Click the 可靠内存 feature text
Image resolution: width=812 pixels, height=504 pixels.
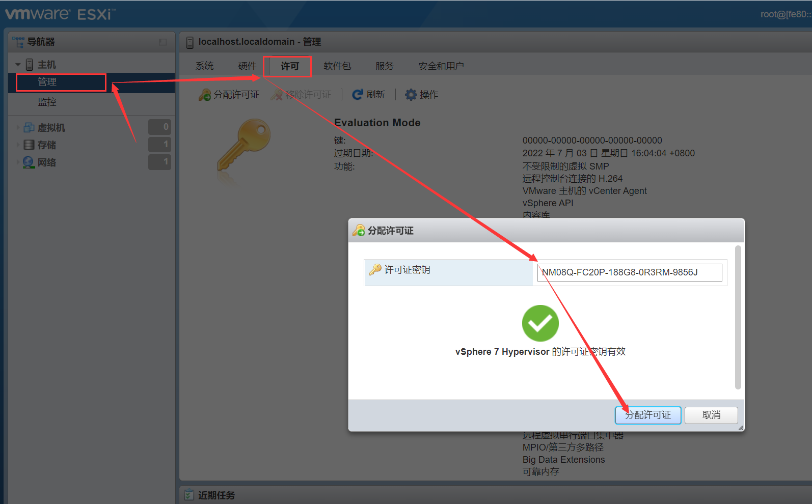coord(541,472)
